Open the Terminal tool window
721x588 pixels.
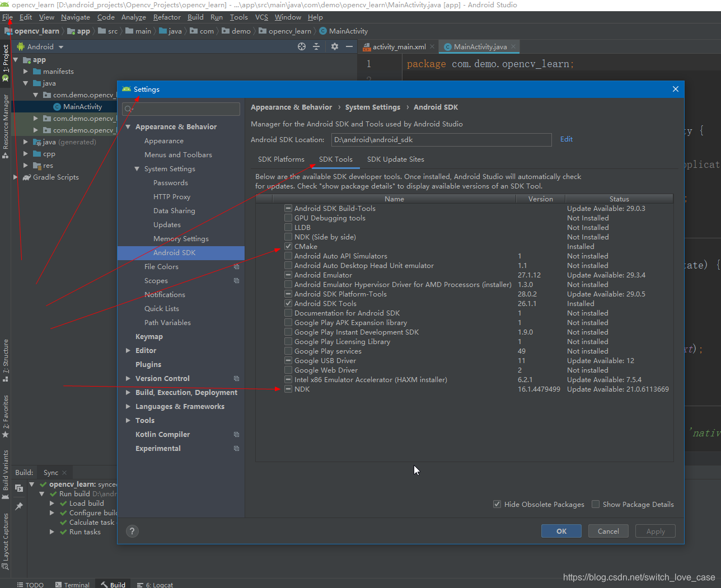(x=72, y=585)
